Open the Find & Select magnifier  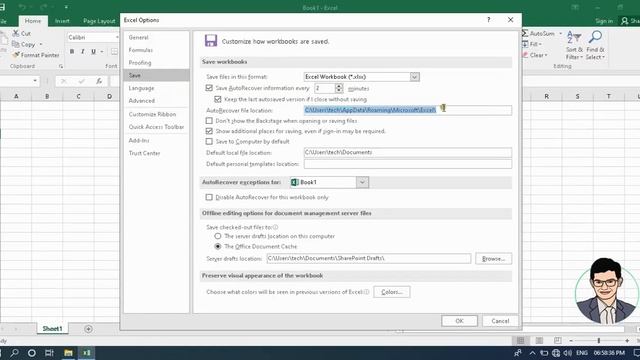tap(595, 45)
